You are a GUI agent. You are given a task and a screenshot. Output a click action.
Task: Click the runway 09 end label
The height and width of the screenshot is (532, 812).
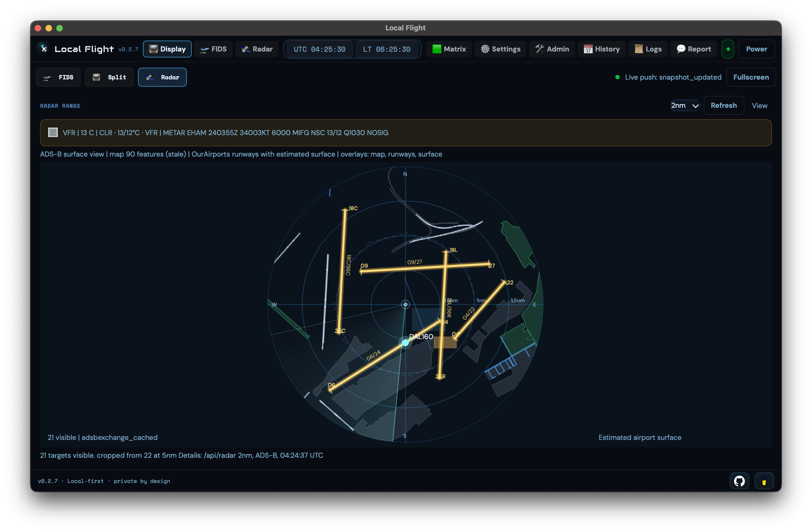[x=364, y=266]
